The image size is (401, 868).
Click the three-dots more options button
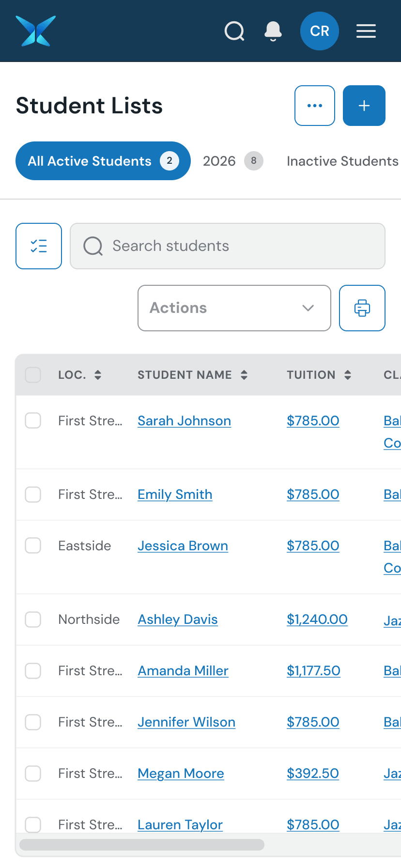click(315, 106)
